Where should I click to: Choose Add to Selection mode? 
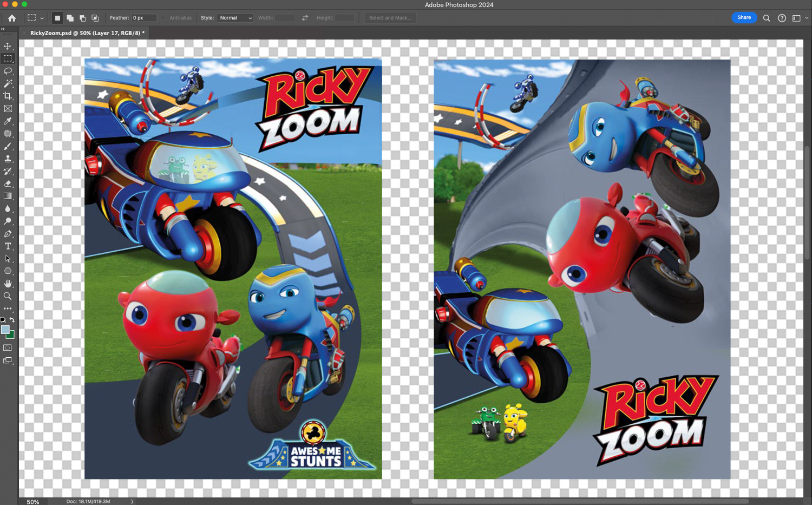pyautogui.click(x=70, y=18)
